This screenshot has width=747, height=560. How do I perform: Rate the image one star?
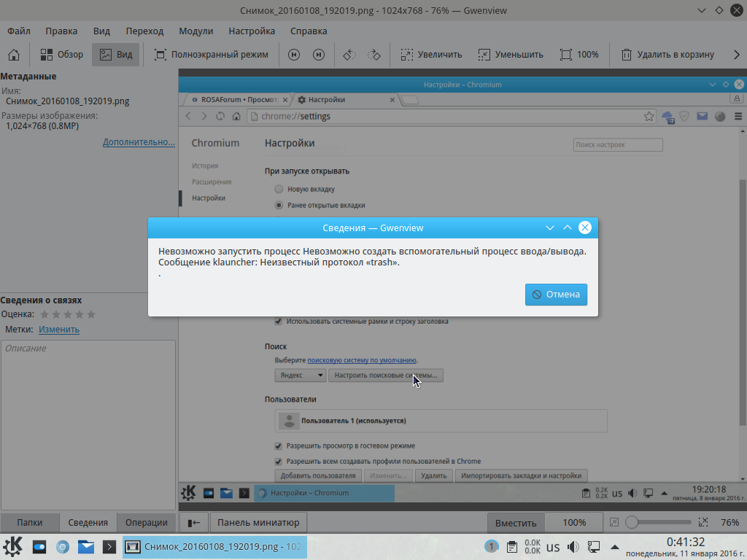pyautogui.click(x=44, y=314)
